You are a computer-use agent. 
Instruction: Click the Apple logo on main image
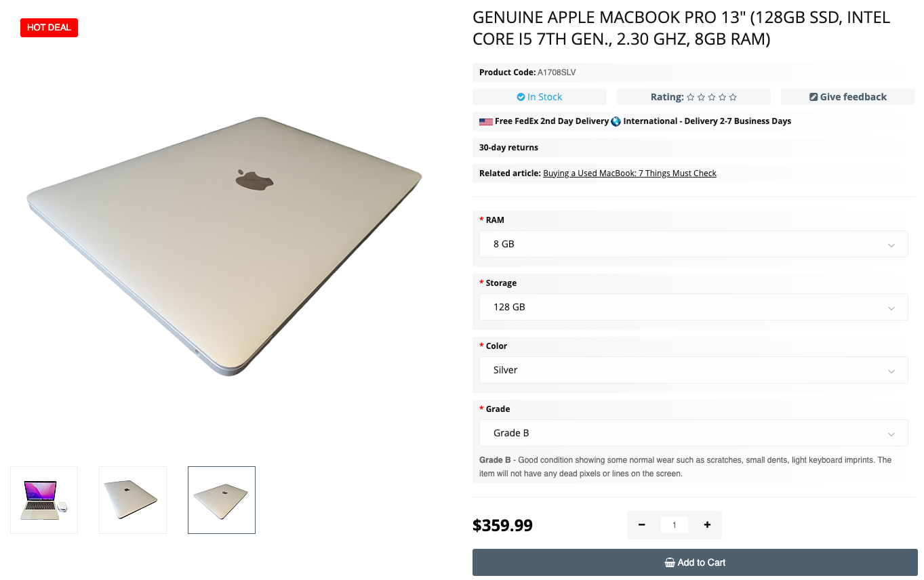(x=254, y=180)
